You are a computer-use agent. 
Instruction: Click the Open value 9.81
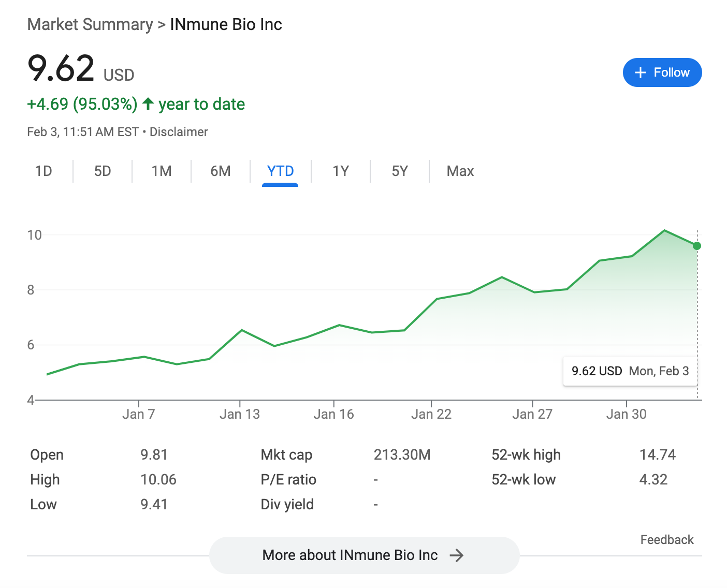154,454
